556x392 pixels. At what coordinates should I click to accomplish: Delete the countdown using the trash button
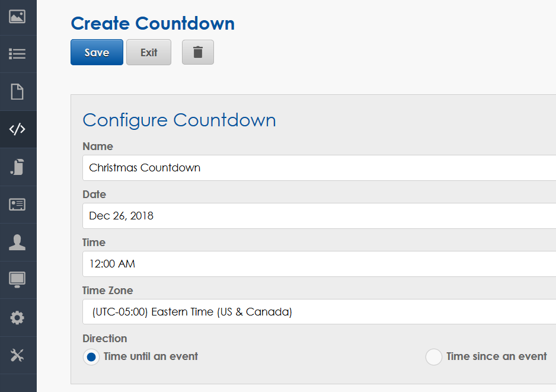pos(197,52)
